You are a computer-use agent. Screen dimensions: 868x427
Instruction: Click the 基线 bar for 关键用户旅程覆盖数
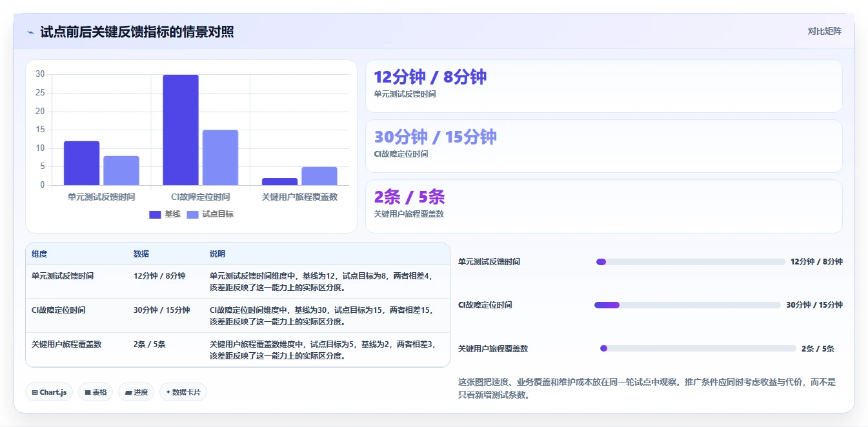tap(280, 182)
